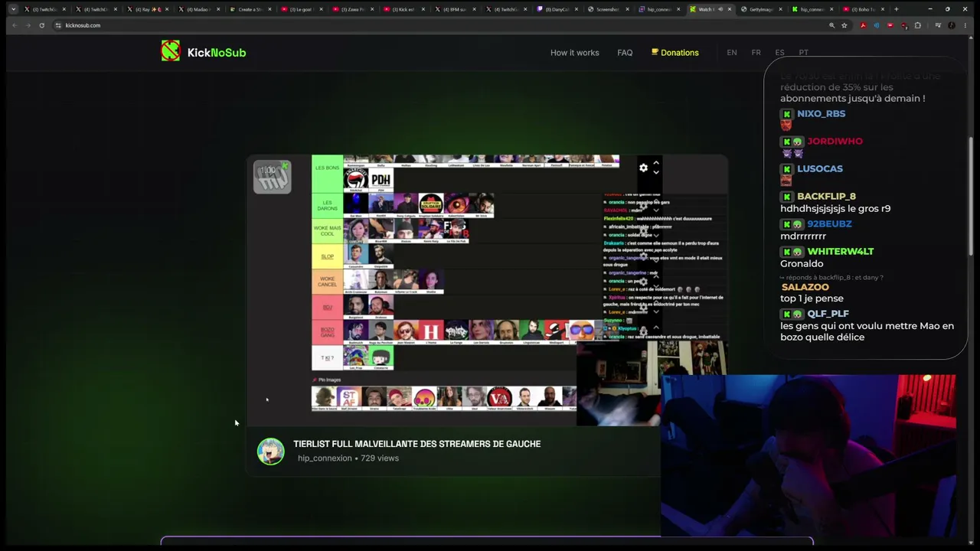Switch site language to EN

pos(732,53)
